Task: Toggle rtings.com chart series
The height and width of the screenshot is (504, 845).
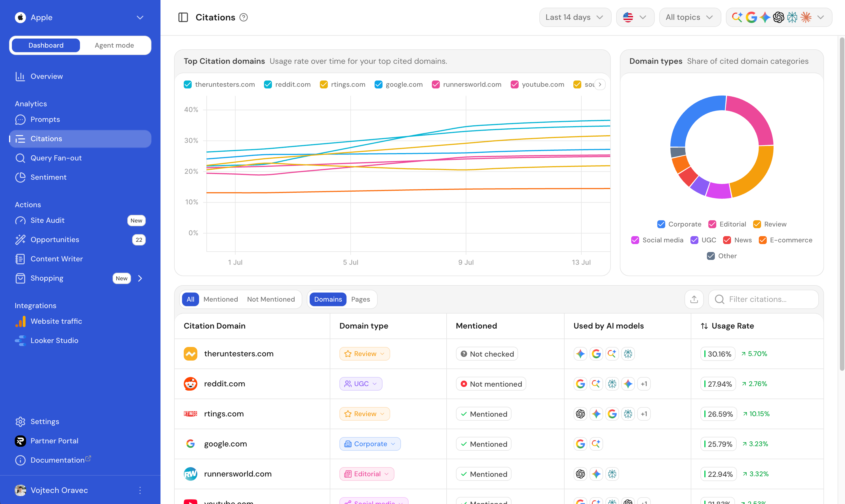Action: tap(324, 84)
